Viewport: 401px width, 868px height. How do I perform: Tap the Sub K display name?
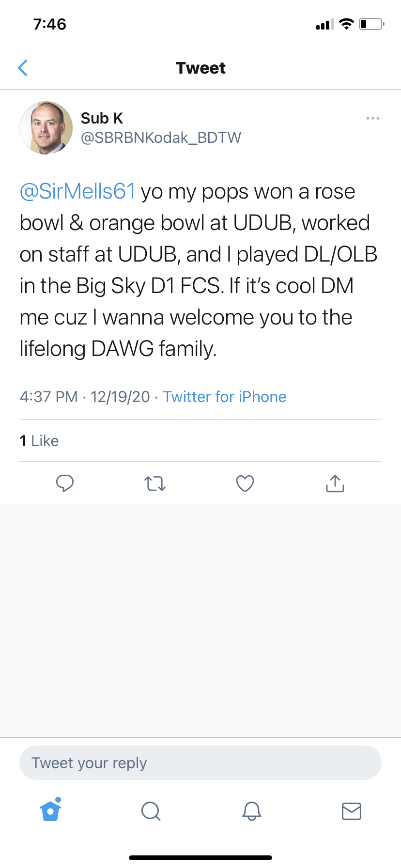point(102,118)
